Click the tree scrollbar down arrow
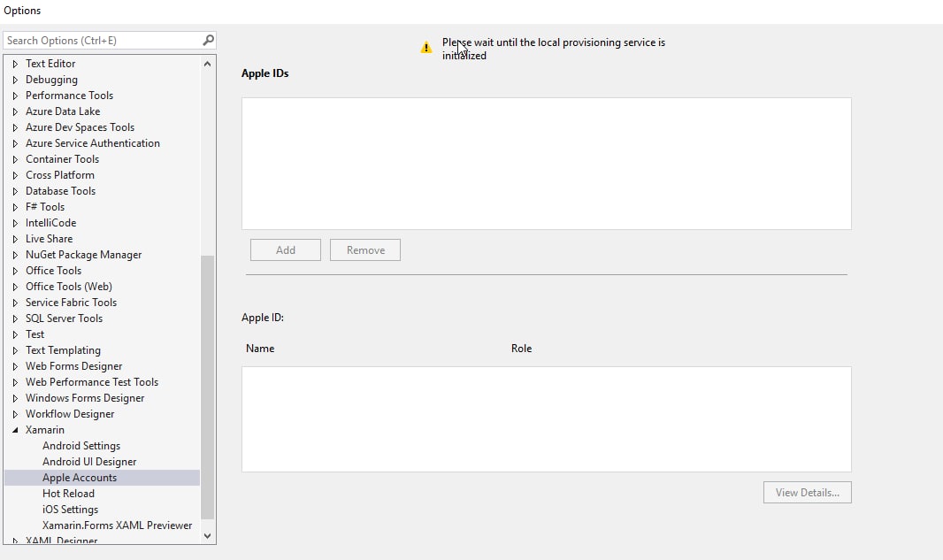 pos(208,536)
